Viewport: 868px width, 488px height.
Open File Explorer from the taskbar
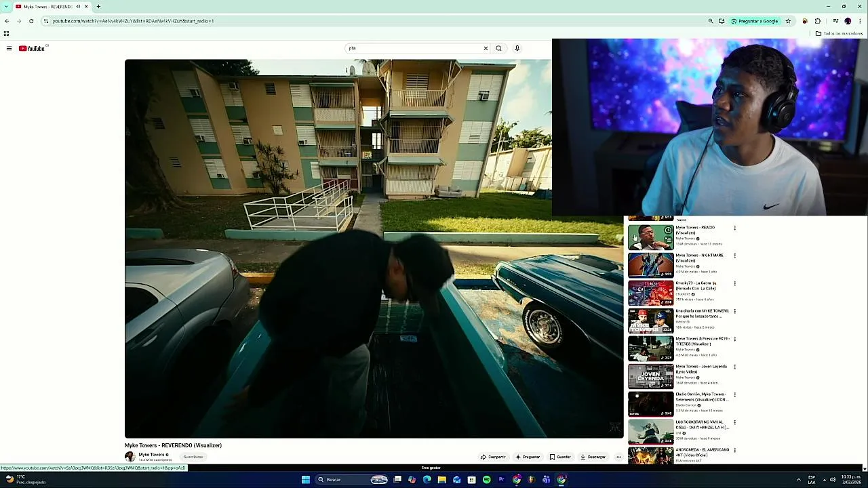(441, 480)
